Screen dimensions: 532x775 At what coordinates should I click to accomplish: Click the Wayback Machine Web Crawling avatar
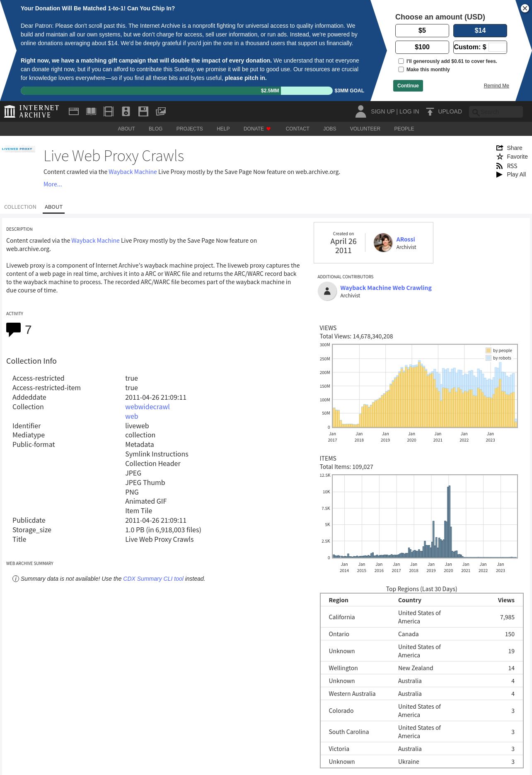tap(327, 291)
